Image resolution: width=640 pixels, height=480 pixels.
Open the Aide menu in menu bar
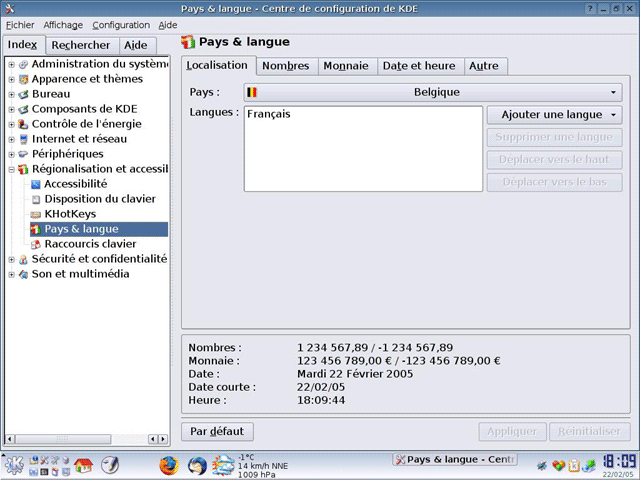(168, 25)
